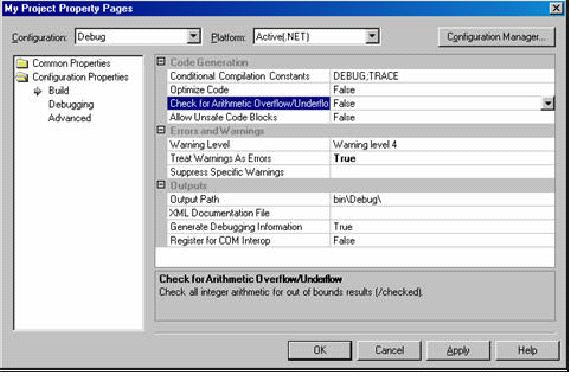Viewport: 569px width, 384px height.
Task: Close the My Project Property Pages dialog
Action: [556, 8]
